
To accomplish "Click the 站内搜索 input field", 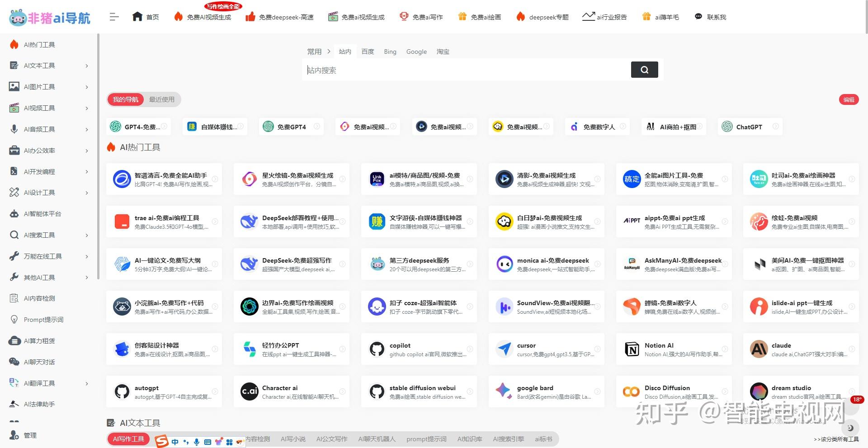I will tap(467, 70).
